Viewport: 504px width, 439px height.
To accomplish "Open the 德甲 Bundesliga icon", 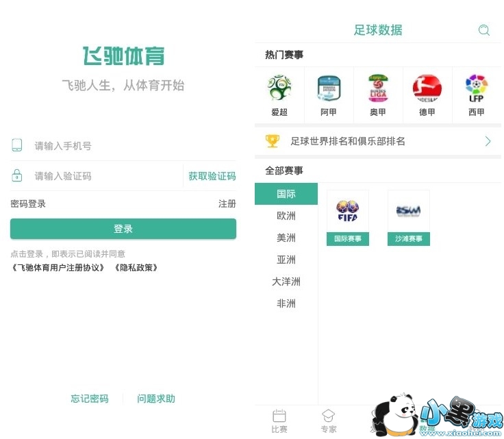I will [x=427, y=88].
